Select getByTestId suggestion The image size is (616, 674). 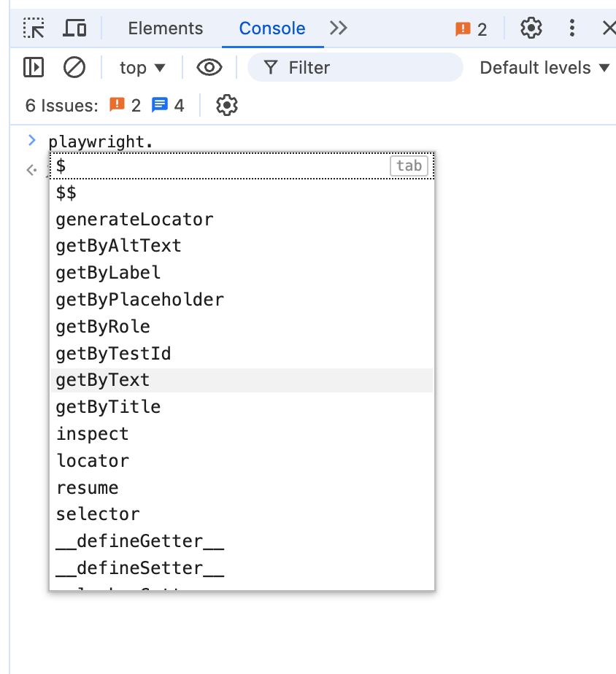[242, 354]
